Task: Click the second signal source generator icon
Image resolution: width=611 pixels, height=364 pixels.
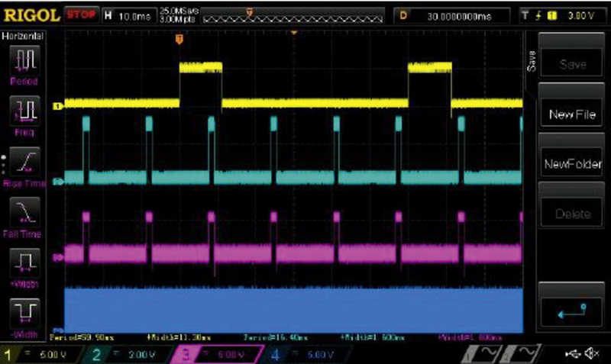Action: (x=520, y=354)
